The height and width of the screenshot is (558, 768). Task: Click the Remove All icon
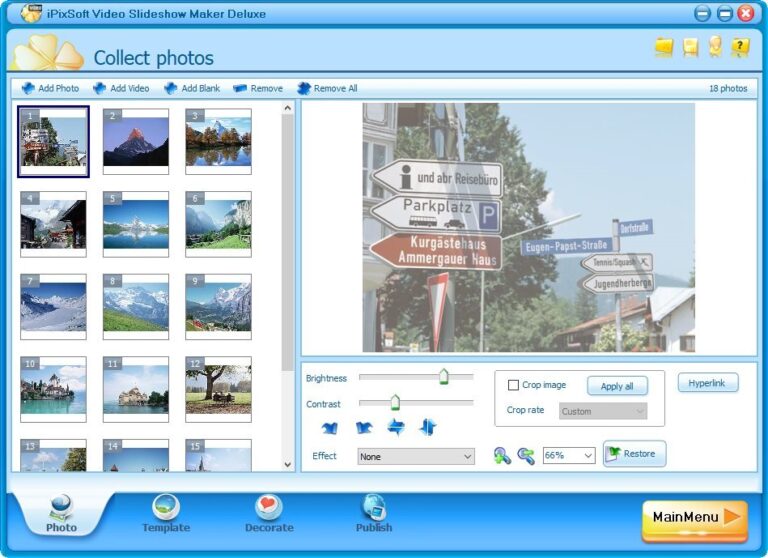(x=304, y=88)
